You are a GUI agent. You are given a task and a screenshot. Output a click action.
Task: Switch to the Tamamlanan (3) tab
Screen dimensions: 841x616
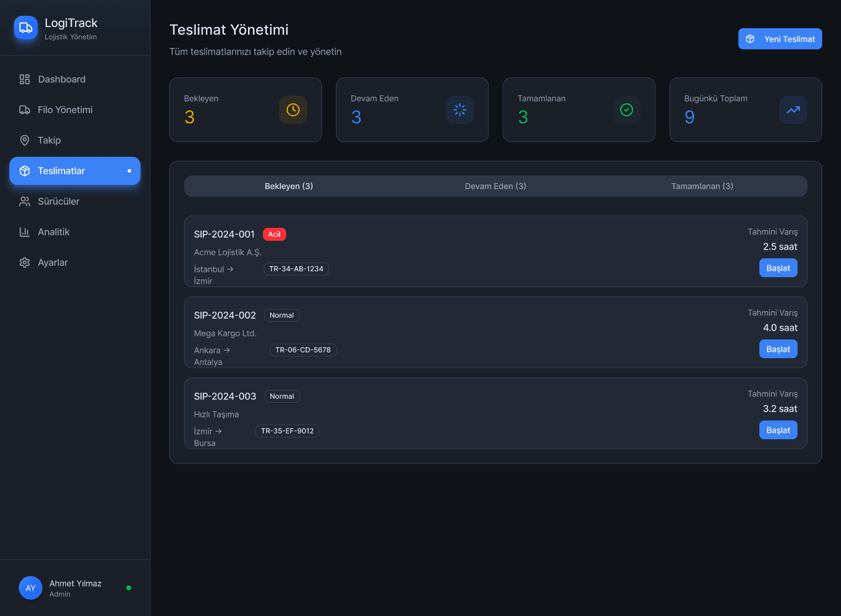(702, 186)
